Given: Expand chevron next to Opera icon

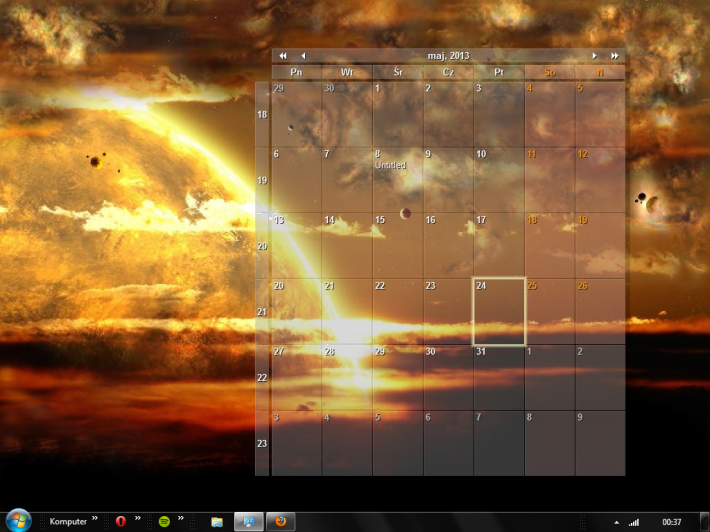Looking at the screenshot, I should [138, 518].
